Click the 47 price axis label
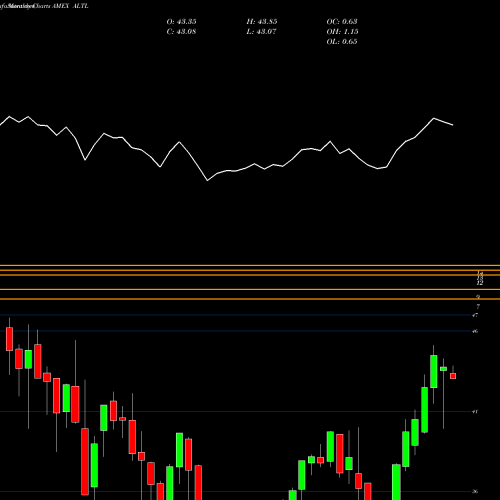Image resolution: width=500 pixels, height=500 pixels. coord(475,315)
